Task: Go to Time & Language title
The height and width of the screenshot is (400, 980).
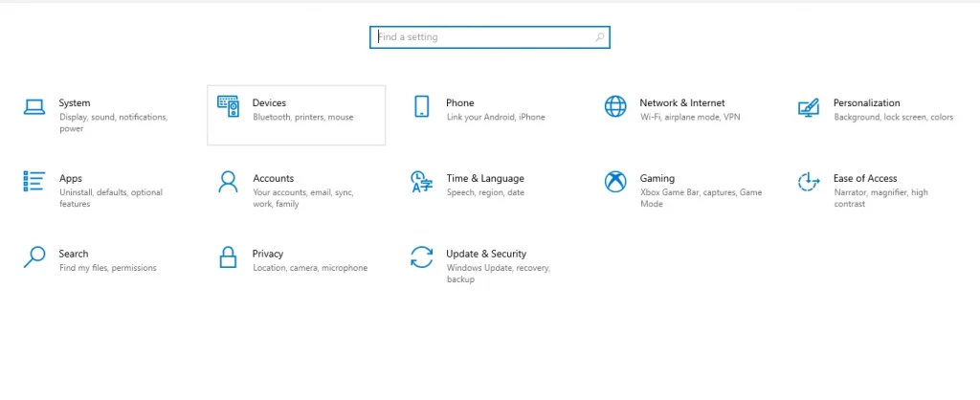Action: pos(485,179)
